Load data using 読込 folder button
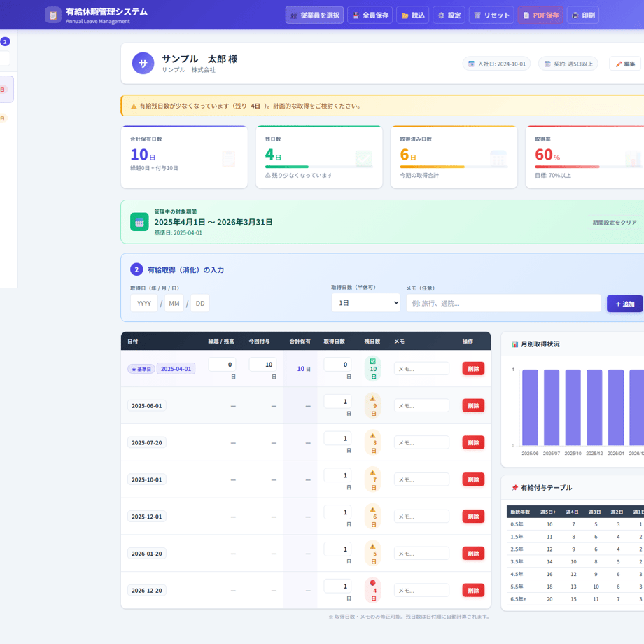The height and width of the screenshot is (644, 644). pyautogui.click(x=413, y=15)
